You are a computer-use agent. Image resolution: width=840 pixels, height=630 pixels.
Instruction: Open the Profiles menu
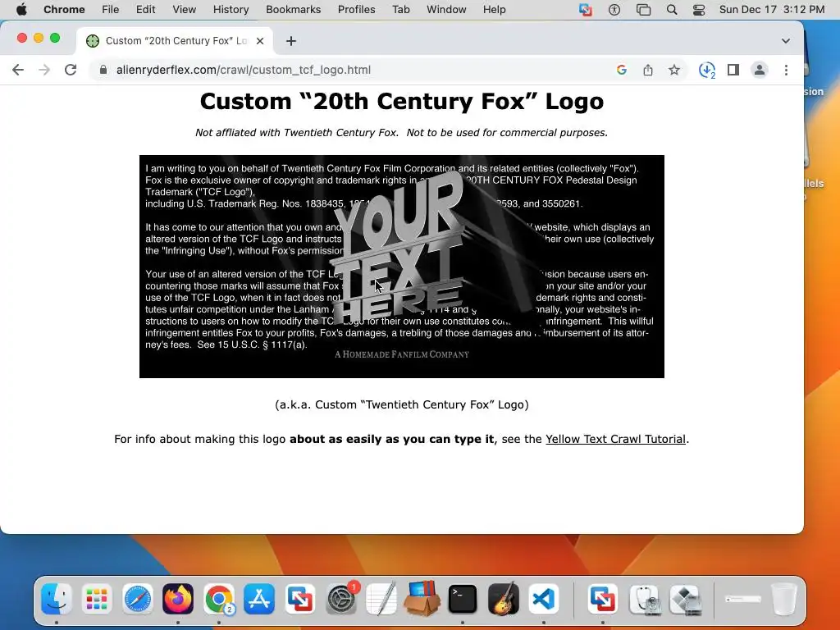(x=356, y=9)
